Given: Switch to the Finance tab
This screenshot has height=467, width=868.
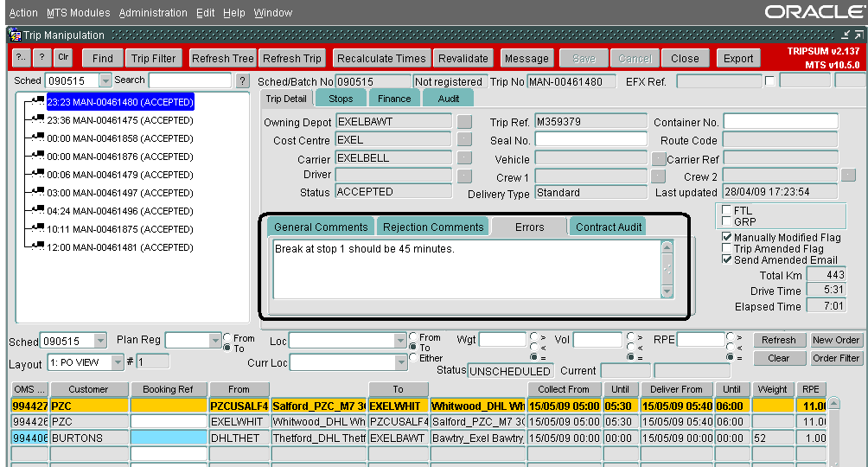Looking at the screenshot, I should pos(394,99).
